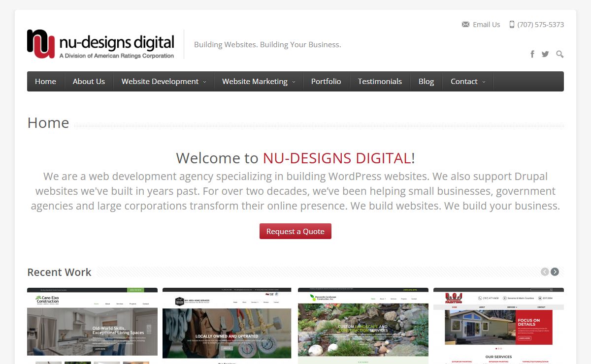Open the Twitter social icon
Viewport: 591px width, 364px height.
click(x=545, y=54)
